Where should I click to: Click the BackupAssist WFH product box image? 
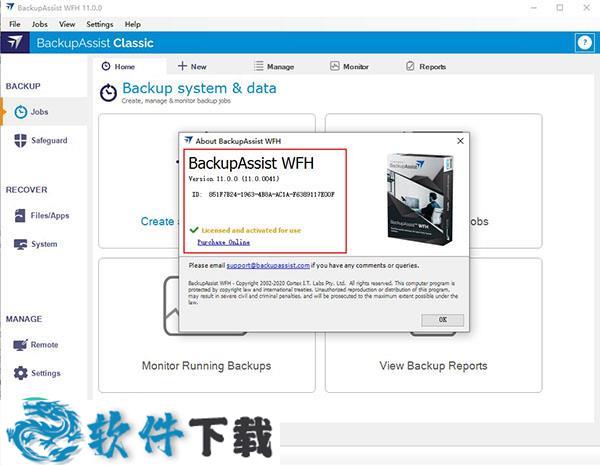tap(421, 199)
